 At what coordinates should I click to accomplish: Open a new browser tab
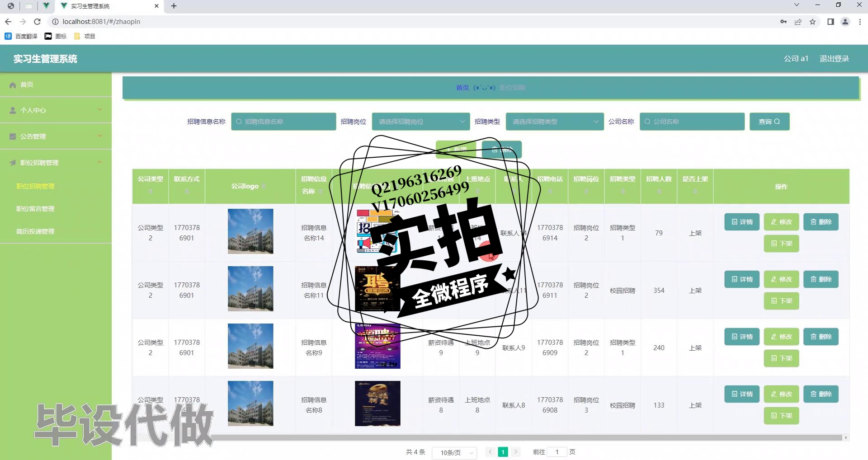(174, 6)
